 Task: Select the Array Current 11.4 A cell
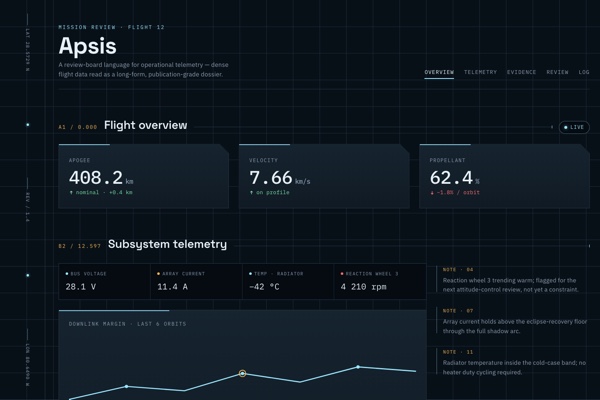tap(196, 281)
